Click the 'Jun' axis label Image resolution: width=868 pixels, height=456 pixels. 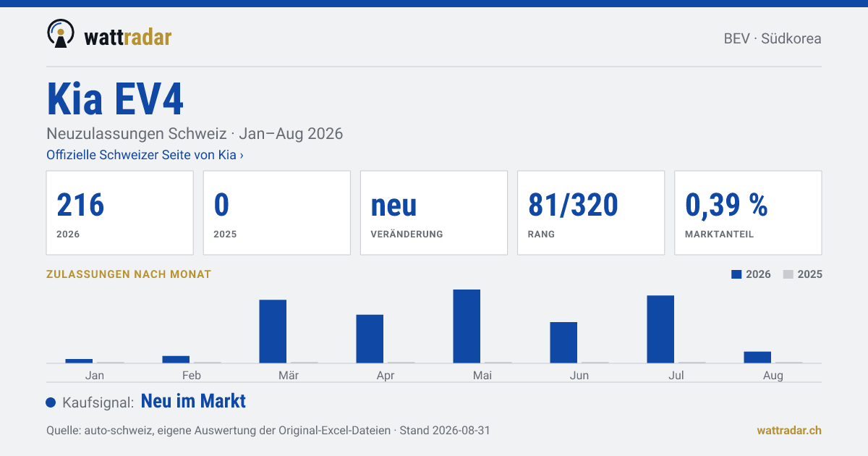click(x=579, y=375)
